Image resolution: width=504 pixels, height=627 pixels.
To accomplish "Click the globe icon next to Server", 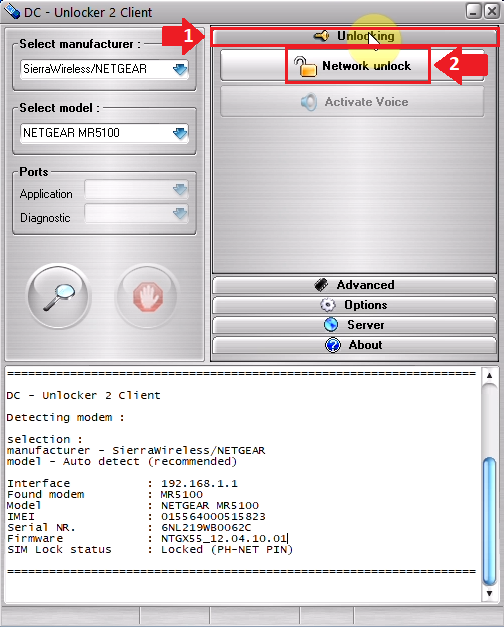I will (x=331, y=325).
